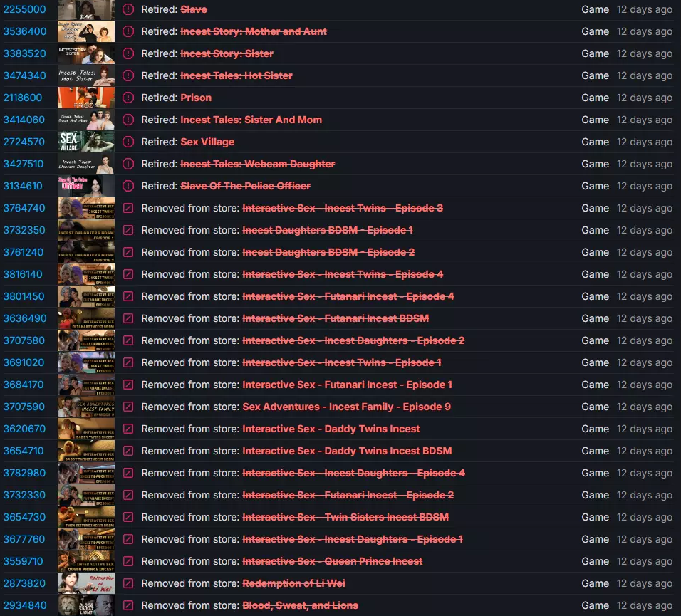Open app ID link 2934840
Screen dimensions: 681x616
coord(25,605)
